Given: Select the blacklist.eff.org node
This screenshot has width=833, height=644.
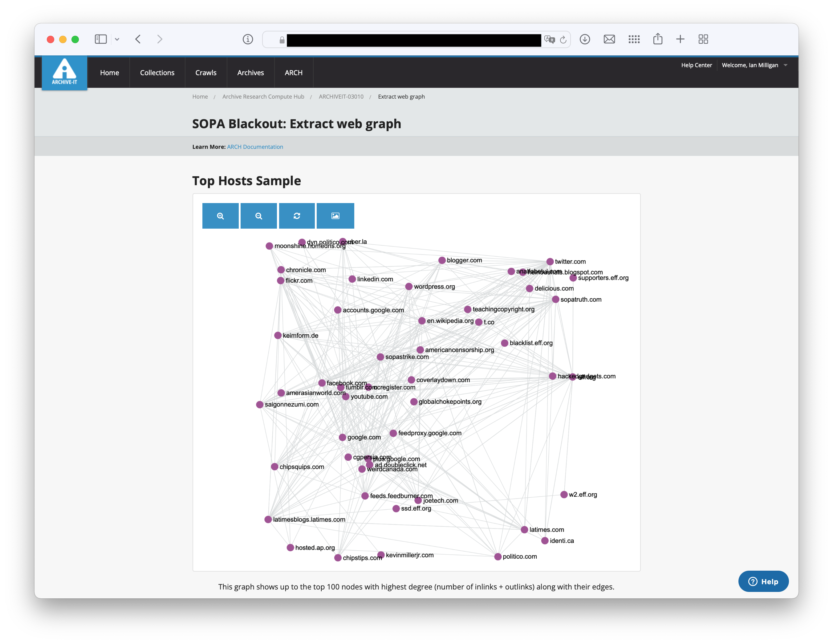Looking at the screenshot, I should (x=504, y=343).
